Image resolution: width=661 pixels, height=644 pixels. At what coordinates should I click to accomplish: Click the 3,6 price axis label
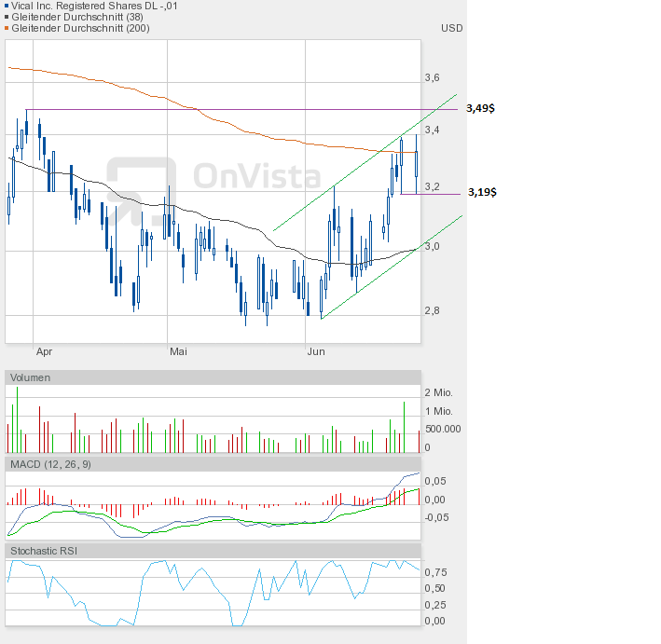[x=432, y=77]
